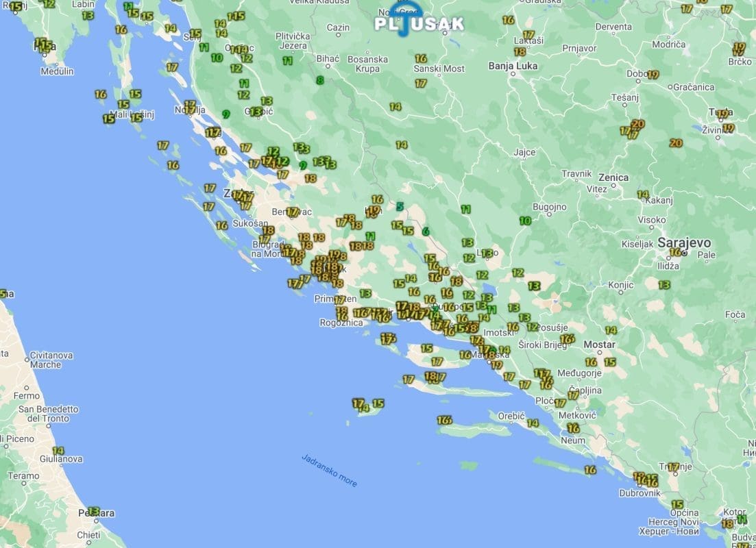Click the Banja Luka city label
The height and width of the screenshot is (548, 756).
click(513, 66)
